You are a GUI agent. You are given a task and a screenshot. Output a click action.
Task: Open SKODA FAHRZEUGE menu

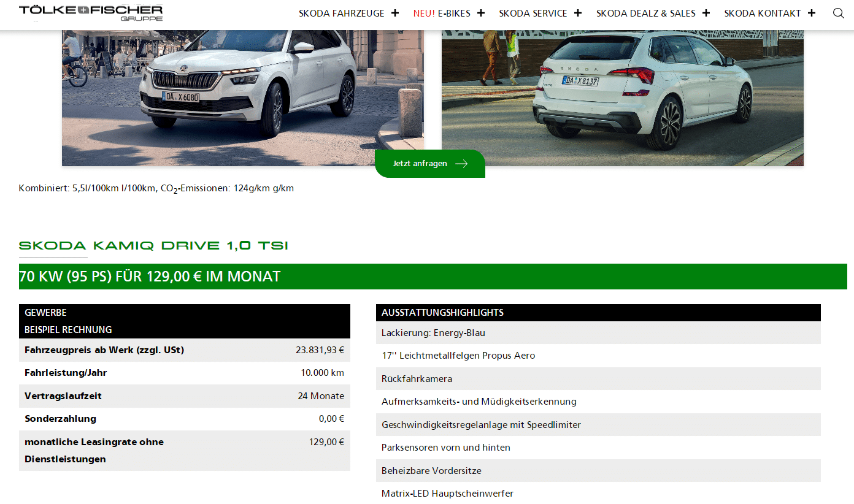tap(342, 13)
